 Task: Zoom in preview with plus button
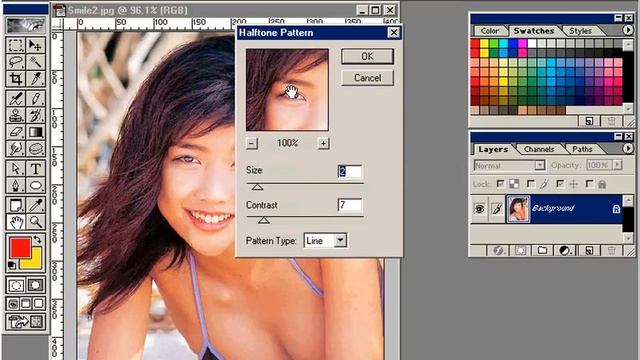[323, 143]
